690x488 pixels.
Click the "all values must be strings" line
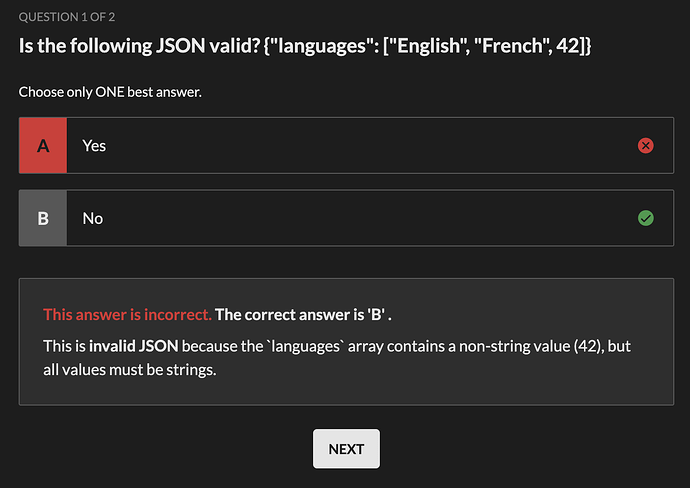(x=130, y=370)
